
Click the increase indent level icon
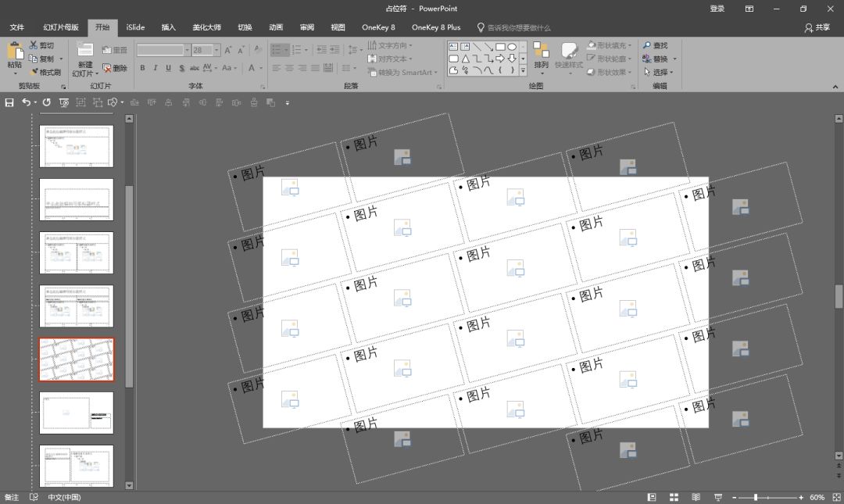[x=334, y=49]
